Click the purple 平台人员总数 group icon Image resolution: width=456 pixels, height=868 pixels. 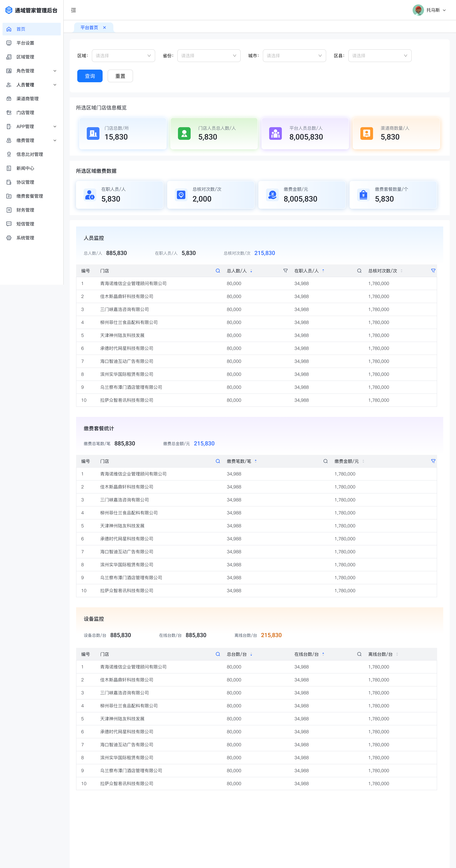point(275,133)
